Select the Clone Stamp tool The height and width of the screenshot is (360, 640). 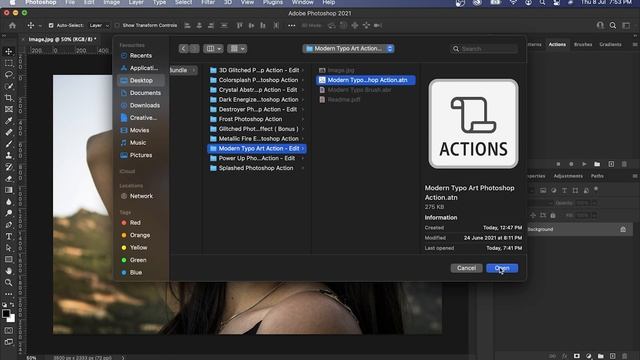click(x=9, y=156)
